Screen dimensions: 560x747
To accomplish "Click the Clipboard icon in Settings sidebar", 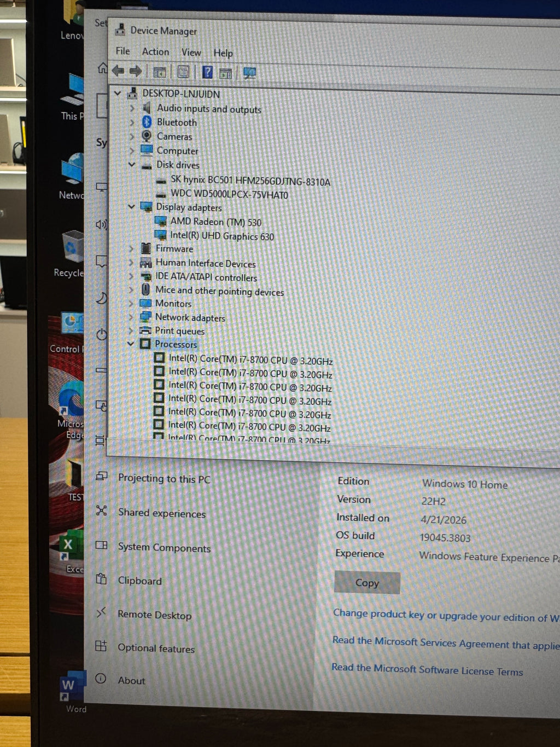I will tap(101, 578).
